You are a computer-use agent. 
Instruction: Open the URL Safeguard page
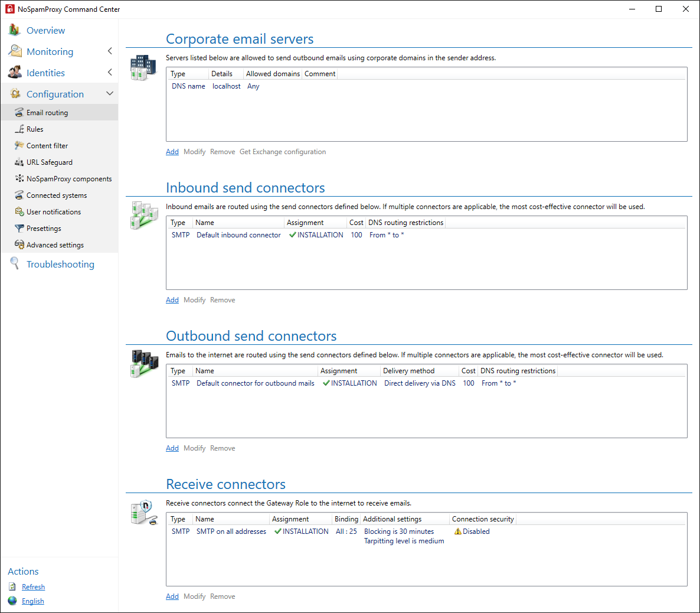point(49,162)
